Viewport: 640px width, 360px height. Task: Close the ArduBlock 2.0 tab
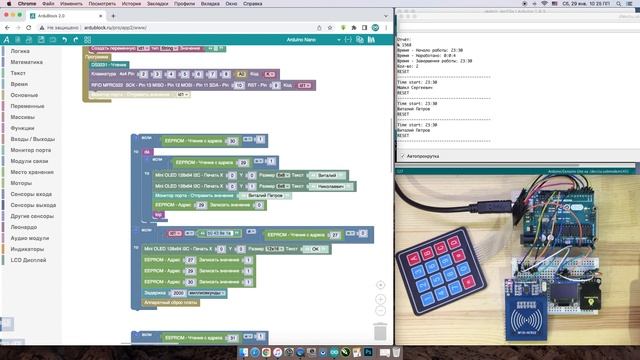100,16
